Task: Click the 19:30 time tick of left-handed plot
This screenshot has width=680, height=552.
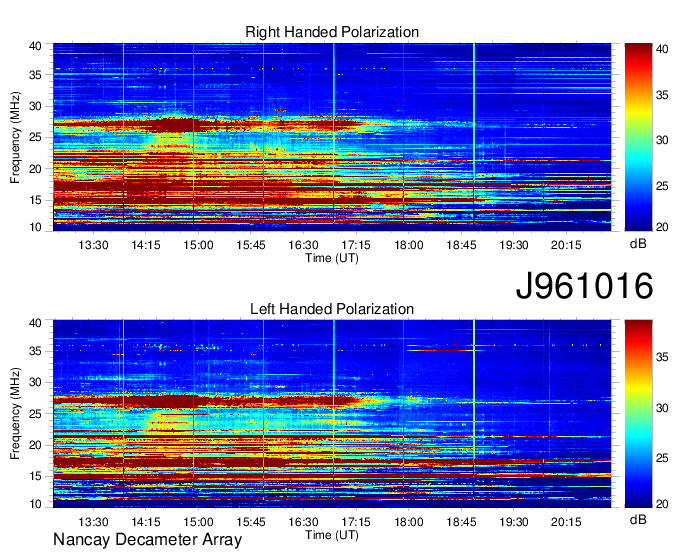Action: tap(514, 522)
